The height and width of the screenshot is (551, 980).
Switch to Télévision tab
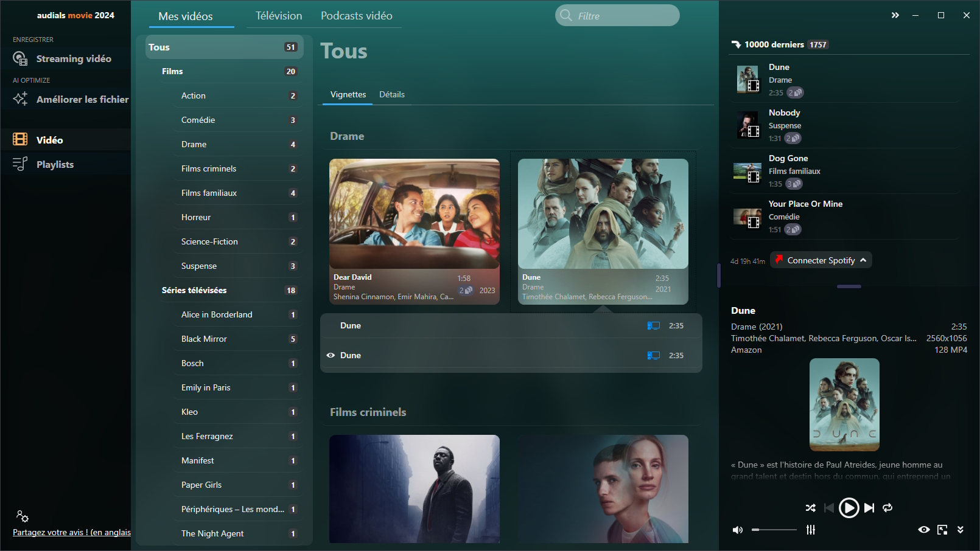coord(279,16)
